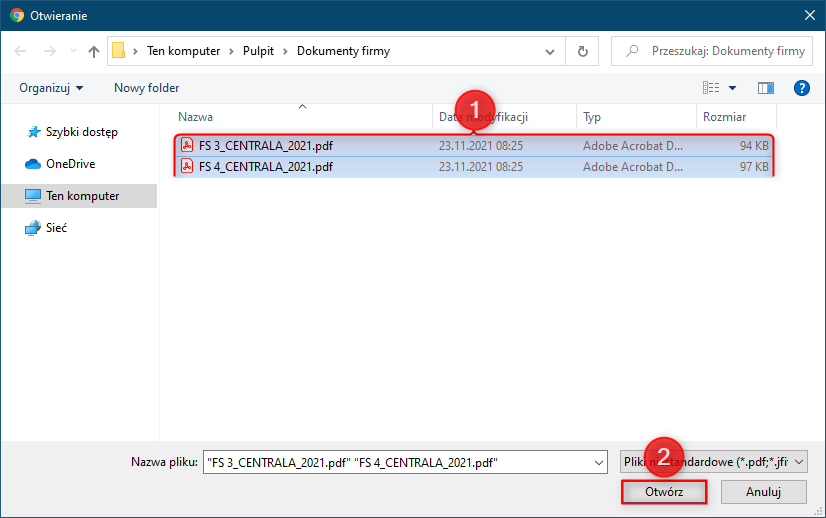Expand the Nazwa pliku dropdown arrow
This screenshot has height=518, width=826.
point(599,462)
